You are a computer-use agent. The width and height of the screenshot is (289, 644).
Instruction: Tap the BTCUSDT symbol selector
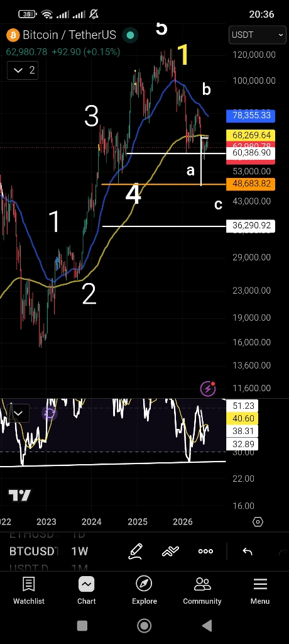(34, 551)
